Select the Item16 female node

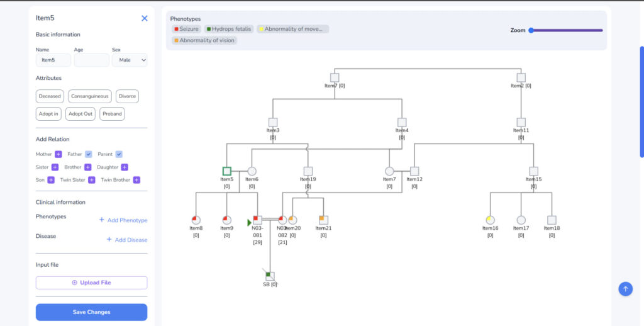(x=490, y=220)
